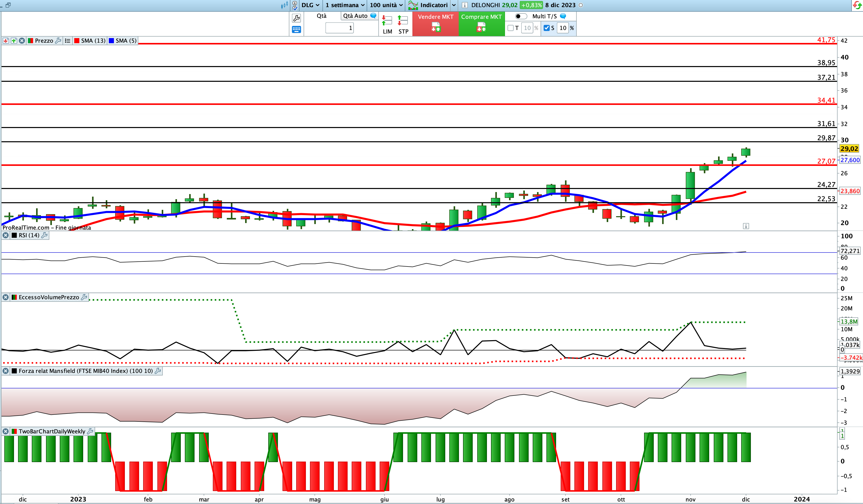Open TwoBarChartDailyWeekly settings wrench

point(91,431)
